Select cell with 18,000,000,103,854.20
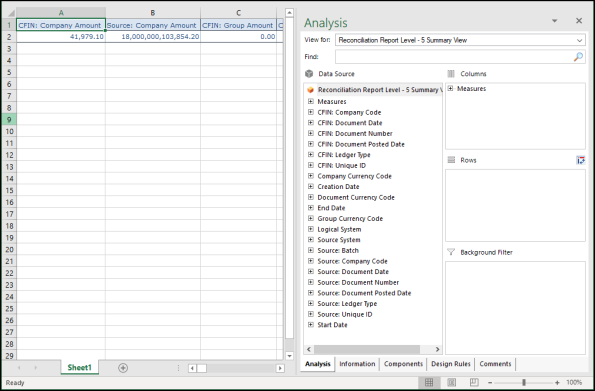The height and width of the screenshot is (391, 595). [153, 36]
